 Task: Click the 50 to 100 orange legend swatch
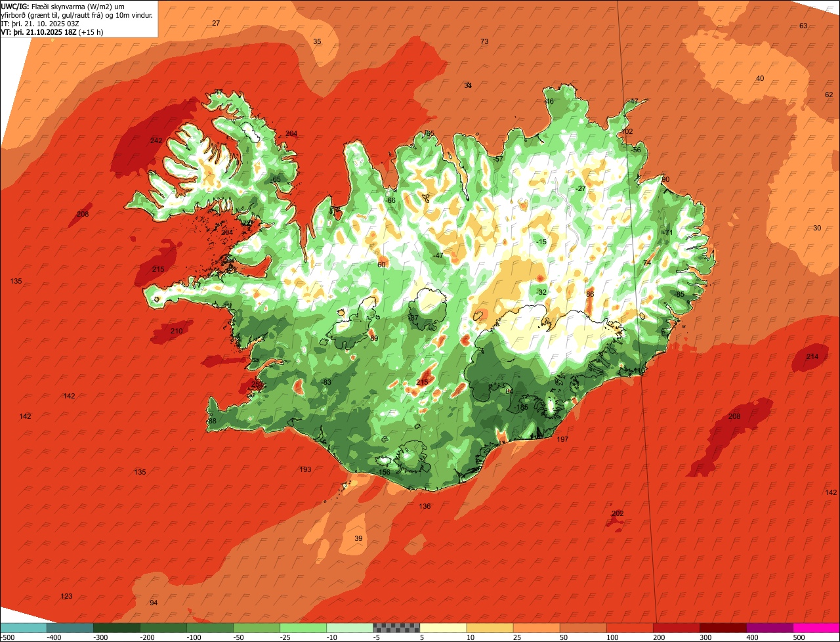(x=583, y=628)
